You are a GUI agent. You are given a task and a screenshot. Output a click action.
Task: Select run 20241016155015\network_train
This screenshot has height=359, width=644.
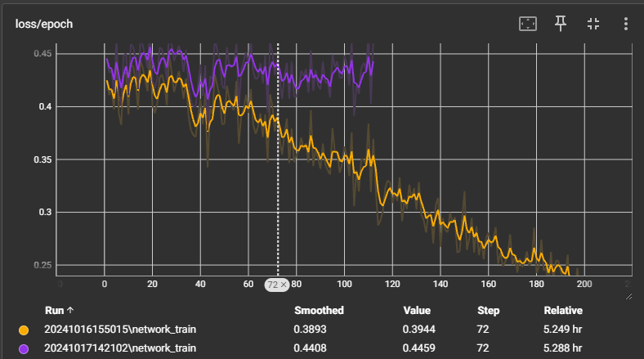[x=120, y=330]
